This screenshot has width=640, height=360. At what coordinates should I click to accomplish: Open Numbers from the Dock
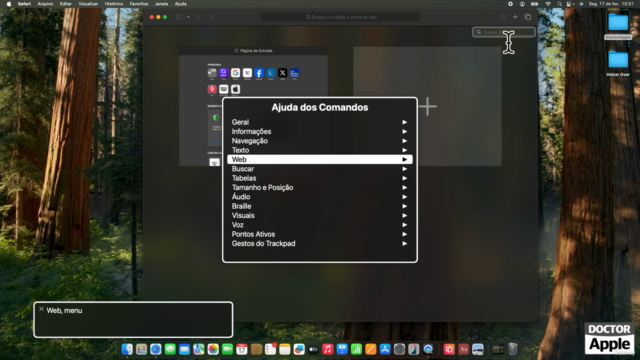pyautogui.click(x=356, y=349)
